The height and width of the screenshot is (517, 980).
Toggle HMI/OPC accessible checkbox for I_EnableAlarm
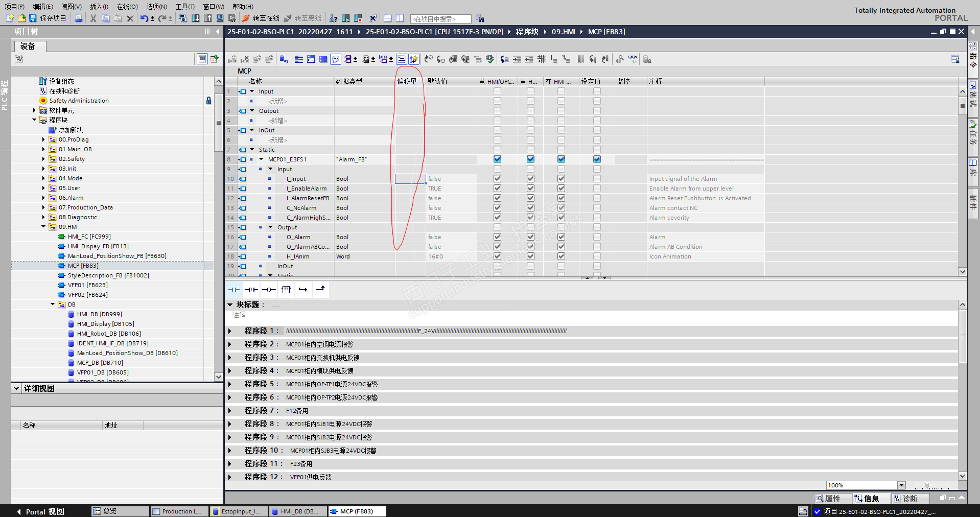497,189
